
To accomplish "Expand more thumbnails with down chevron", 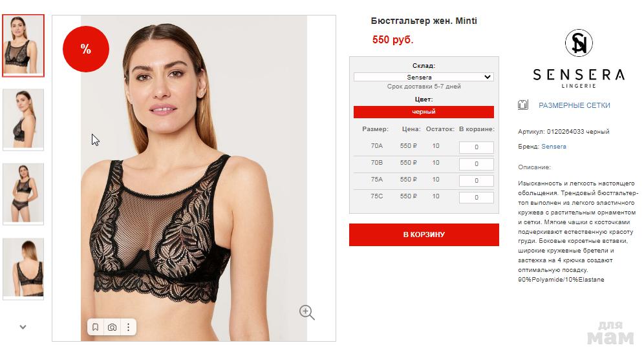I will click(23, 327).
